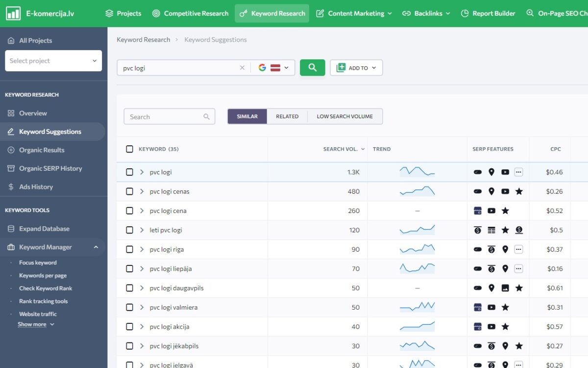Image resolution: width=588 pixels, height=368 pixels.
Task: Click the Add To button
Action: [x=356, y=68]
